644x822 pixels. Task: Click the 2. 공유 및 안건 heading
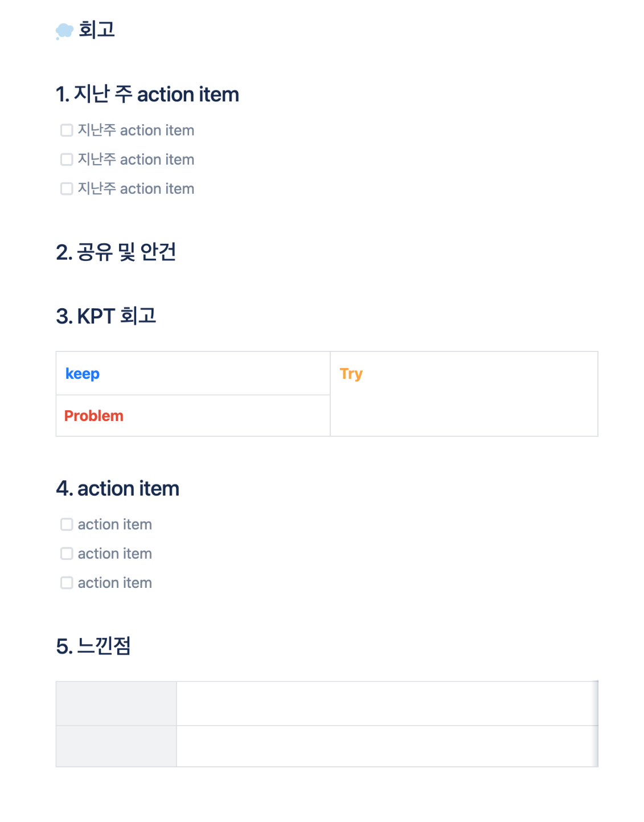[116, 252]
